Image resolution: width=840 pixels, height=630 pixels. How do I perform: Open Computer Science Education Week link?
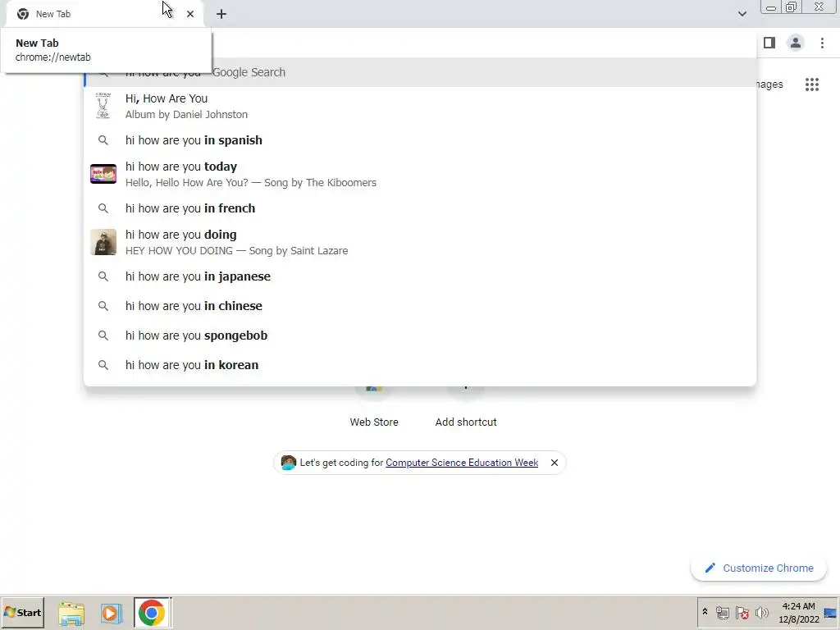pyautogui.click(x=462, y=463)
